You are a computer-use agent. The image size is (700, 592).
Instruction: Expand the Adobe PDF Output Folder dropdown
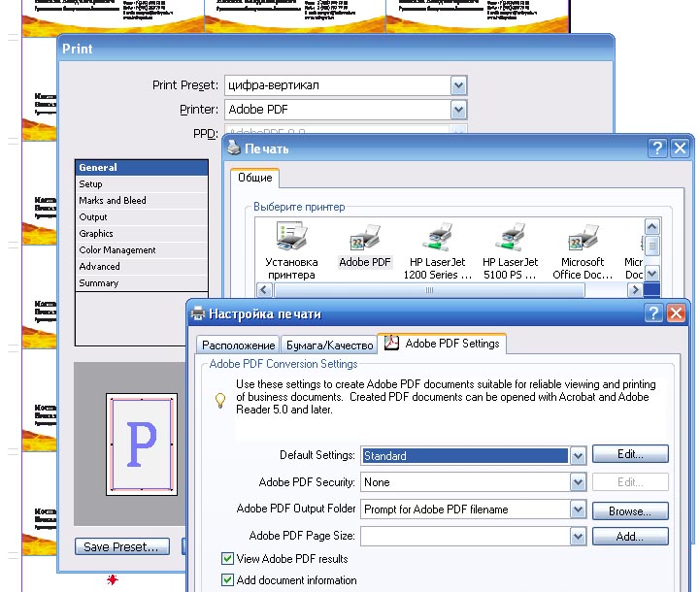coord(578,510)
